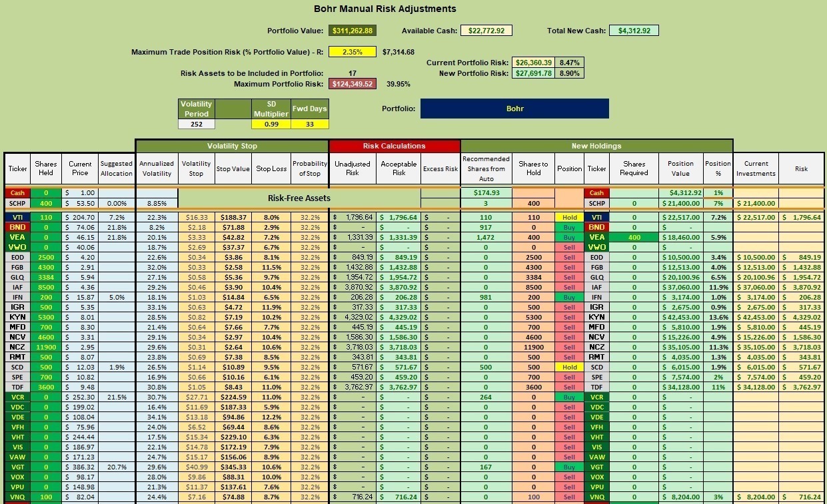Click the Current Portfolio Risk value $26,360.39
The image size is (827, 504).
coord(534,63)
